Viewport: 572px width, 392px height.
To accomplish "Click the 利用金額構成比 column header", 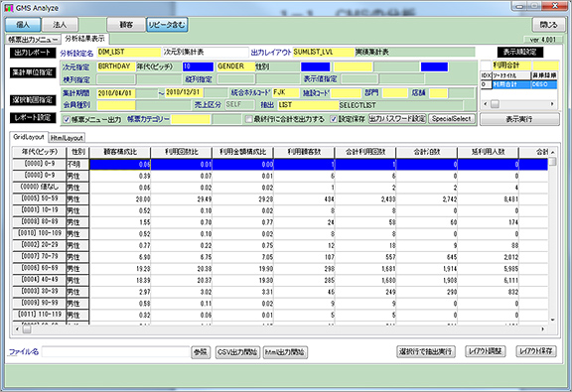I will tap(242, 152).
